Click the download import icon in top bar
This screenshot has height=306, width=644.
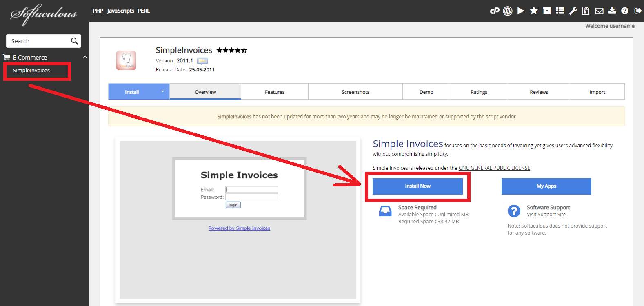coord(612,10)
